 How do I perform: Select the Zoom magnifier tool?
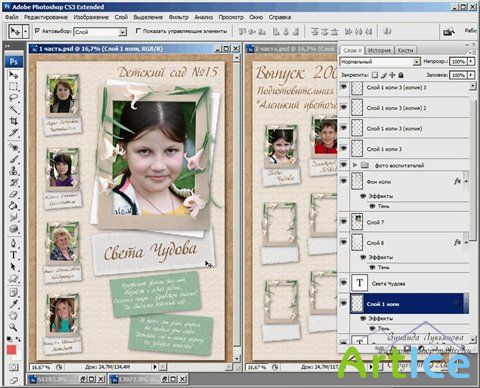[13, 327]
